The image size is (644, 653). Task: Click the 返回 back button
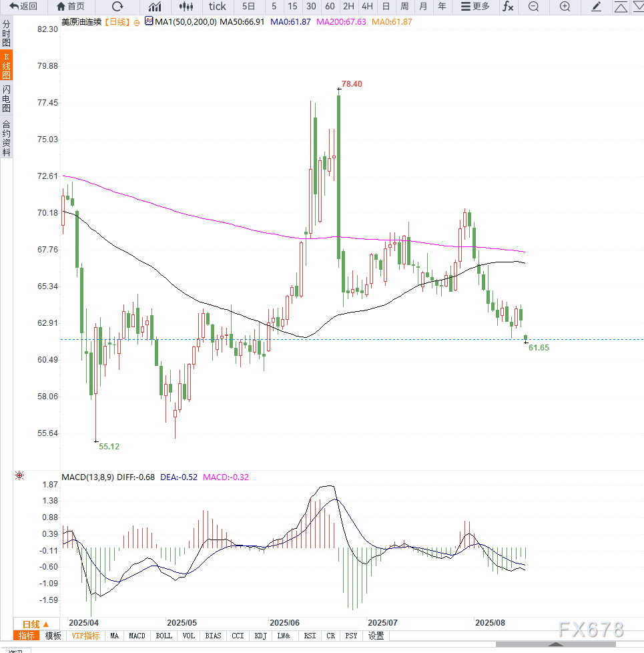[23, 7]
